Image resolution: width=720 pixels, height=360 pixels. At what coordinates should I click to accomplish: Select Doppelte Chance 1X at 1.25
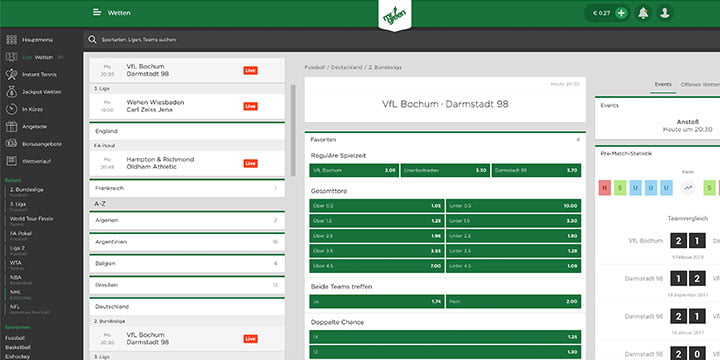pyautogui.click(x=445, y=337)
